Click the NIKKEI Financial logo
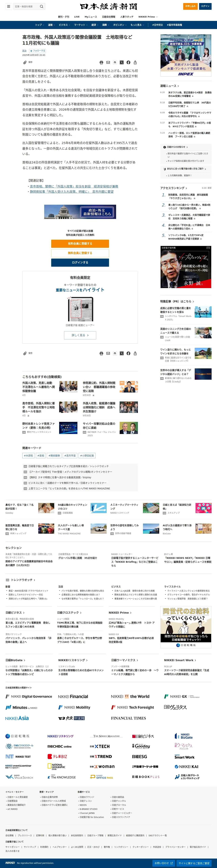217x868 pixels. (x=73, y=696)
